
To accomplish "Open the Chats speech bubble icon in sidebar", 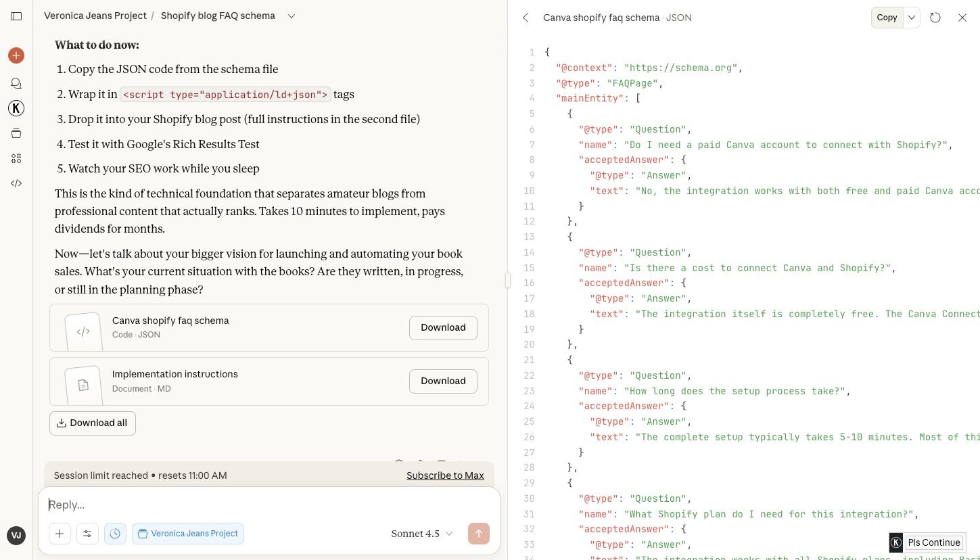I will 16,83.
